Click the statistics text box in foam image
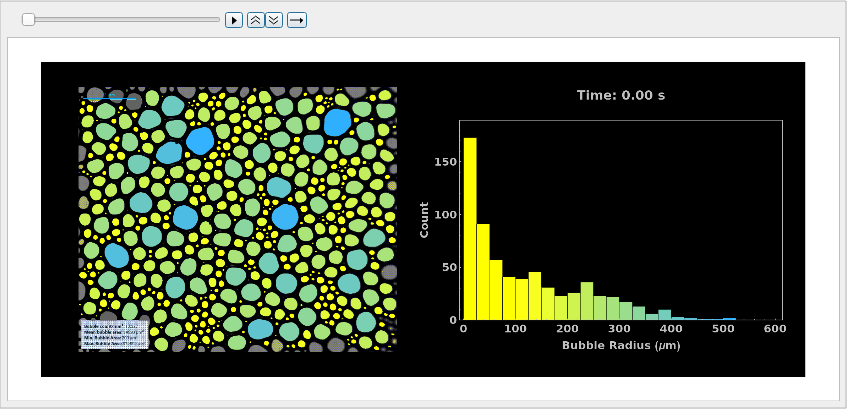This screenshot has height=410, width=847. [x=114, y=334]
